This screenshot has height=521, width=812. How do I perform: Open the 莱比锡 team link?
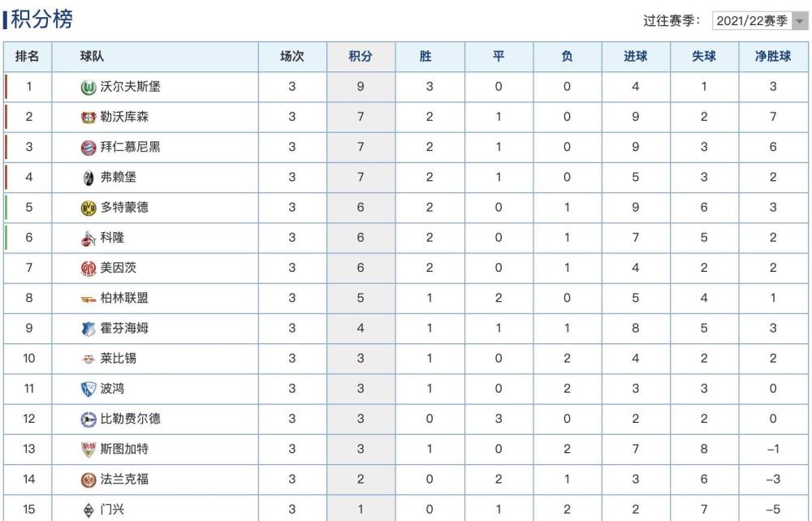(x=118, y=358)
